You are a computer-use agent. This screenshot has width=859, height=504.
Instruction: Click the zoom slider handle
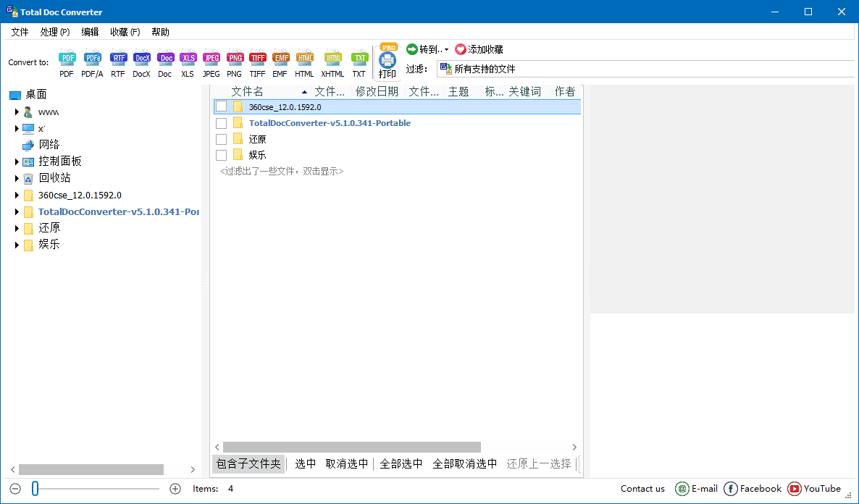(x=35, y=489)
